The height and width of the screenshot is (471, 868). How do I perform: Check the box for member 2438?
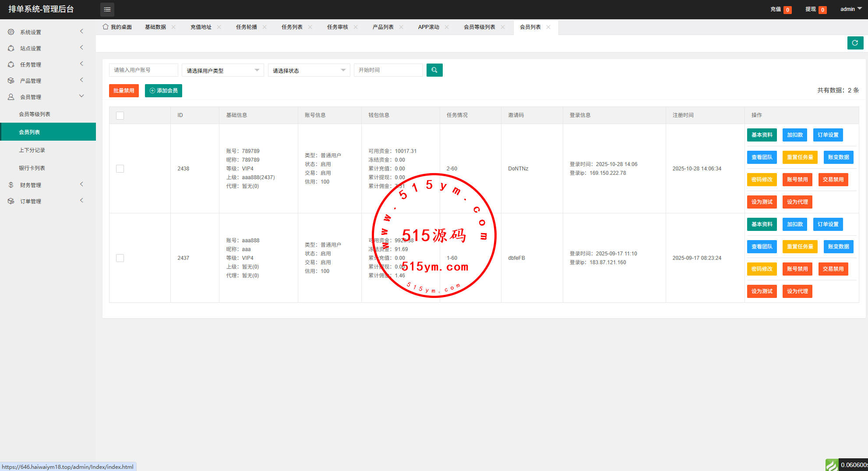coord(120,169)
